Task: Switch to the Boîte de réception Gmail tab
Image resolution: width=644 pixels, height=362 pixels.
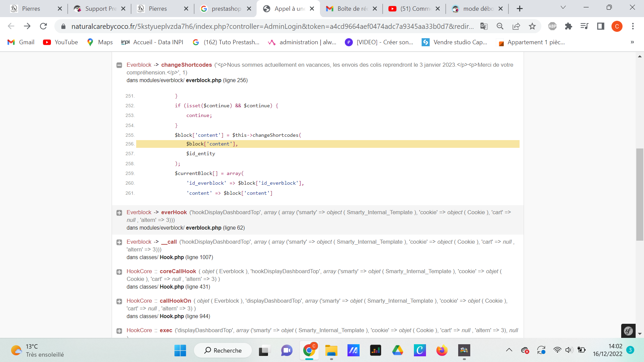Action: click(x=352, y=9)
